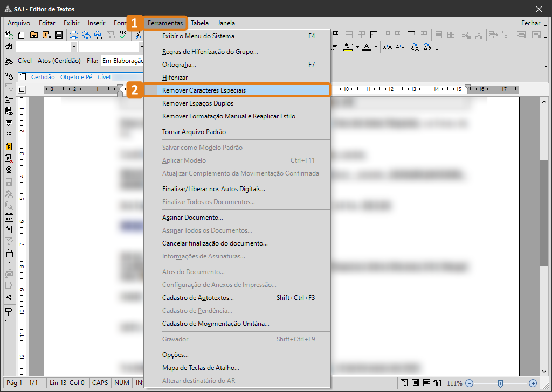This screenshot has width=552, height=392.
Task: Click the ruler tab-stop selector box
Action: [22, 89]
